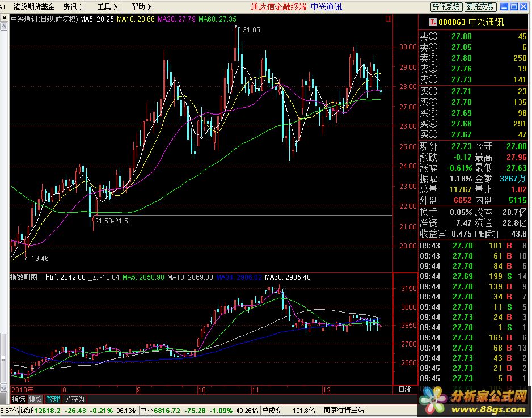Close the left panel with the X icon
The image size is (532, 418).
[4, 18]
